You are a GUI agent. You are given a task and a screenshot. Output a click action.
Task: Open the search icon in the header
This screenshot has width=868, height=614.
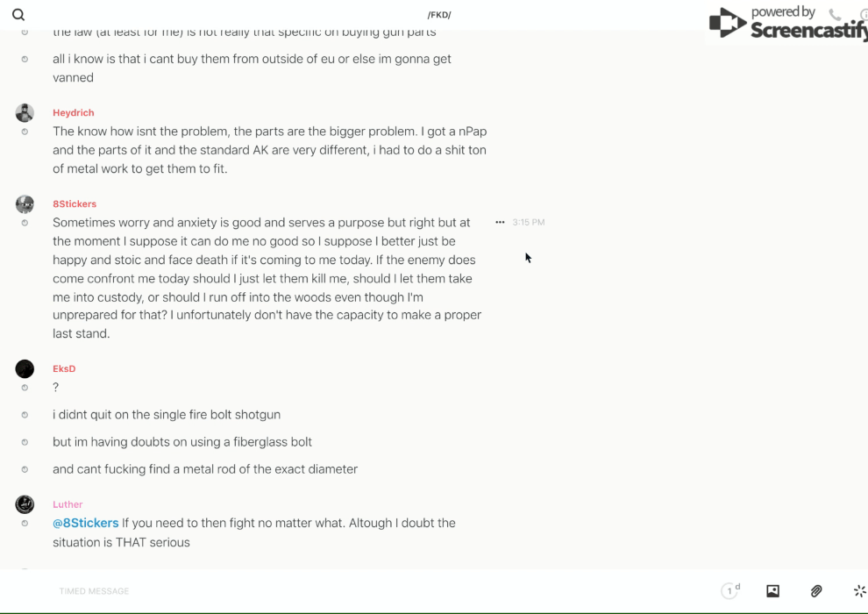click(18, 15)
